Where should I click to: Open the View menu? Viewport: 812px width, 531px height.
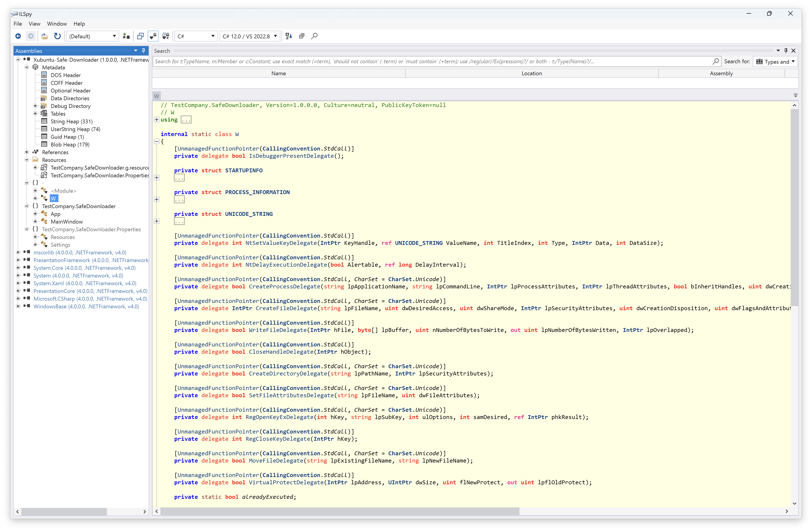point(34,24)
